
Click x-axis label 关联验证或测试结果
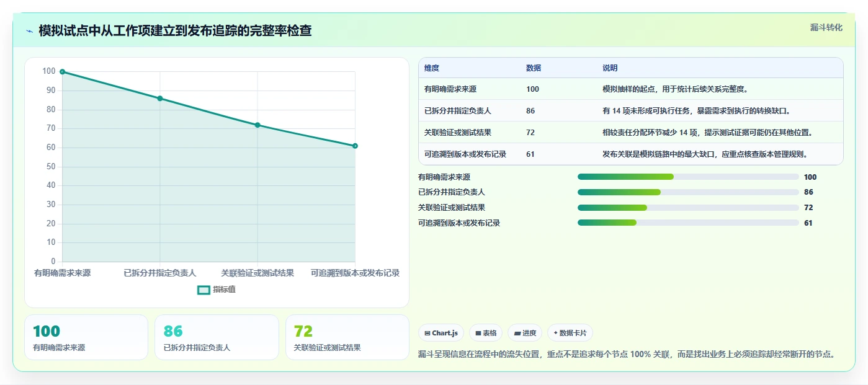tap(257, 273)
